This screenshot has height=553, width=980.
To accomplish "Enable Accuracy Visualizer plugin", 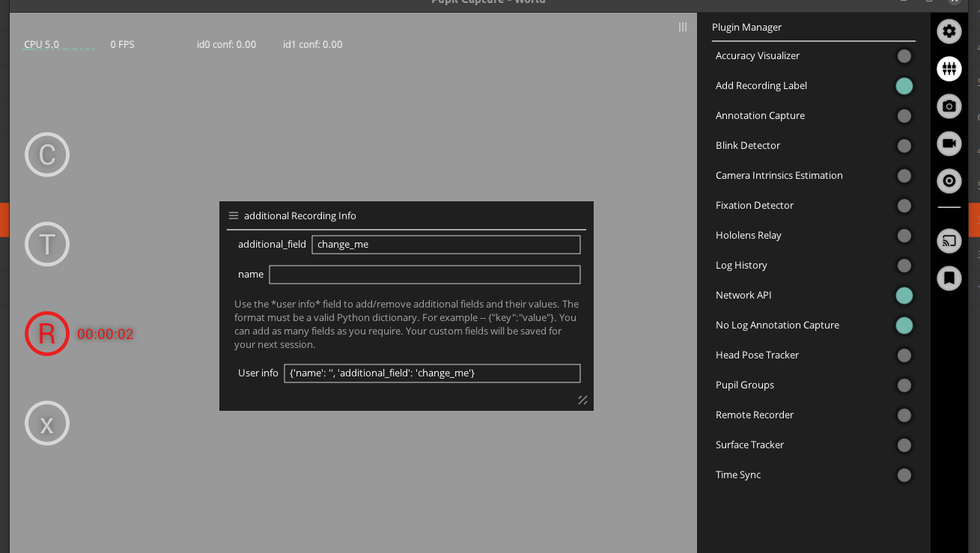I will pyautogui.click(x=904, y=56).
